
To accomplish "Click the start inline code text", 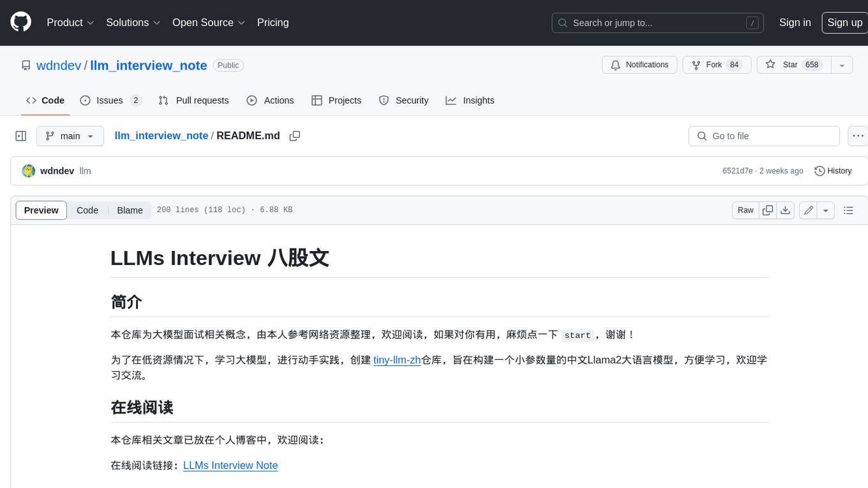I will point(578,335).
